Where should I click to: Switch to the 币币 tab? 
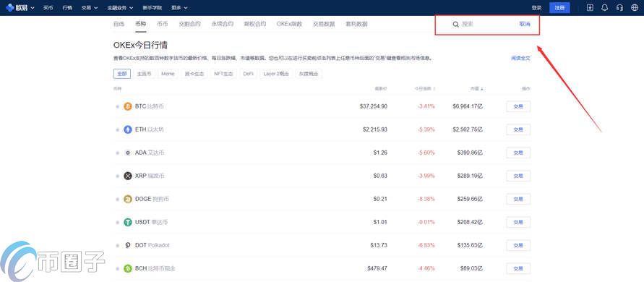(162, 24)
